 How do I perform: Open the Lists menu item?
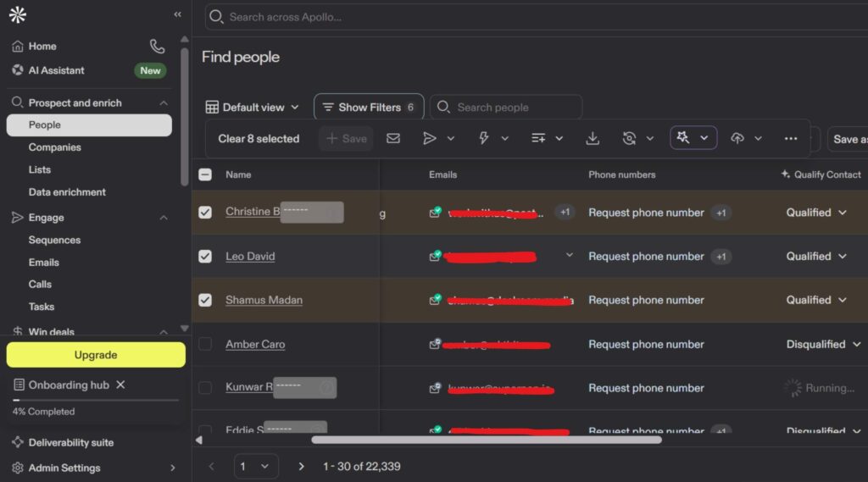point(39,169)
